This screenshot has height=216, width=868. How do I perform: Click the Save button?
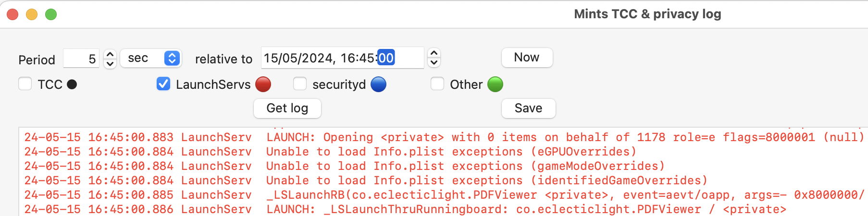(529, 108)
